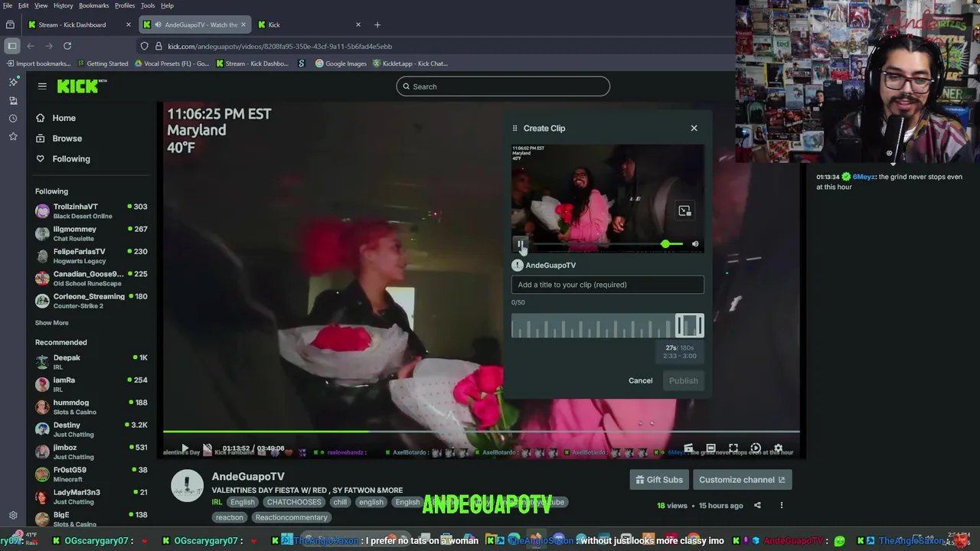980x551 pixels.
Task: Open the sidebar history clock icon
Action: [x=13, y=119]
